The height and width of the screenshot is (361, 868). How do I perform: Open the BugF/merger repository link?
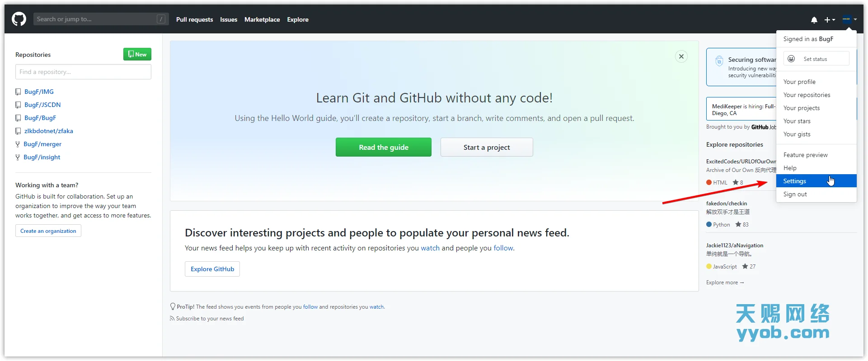42,144
